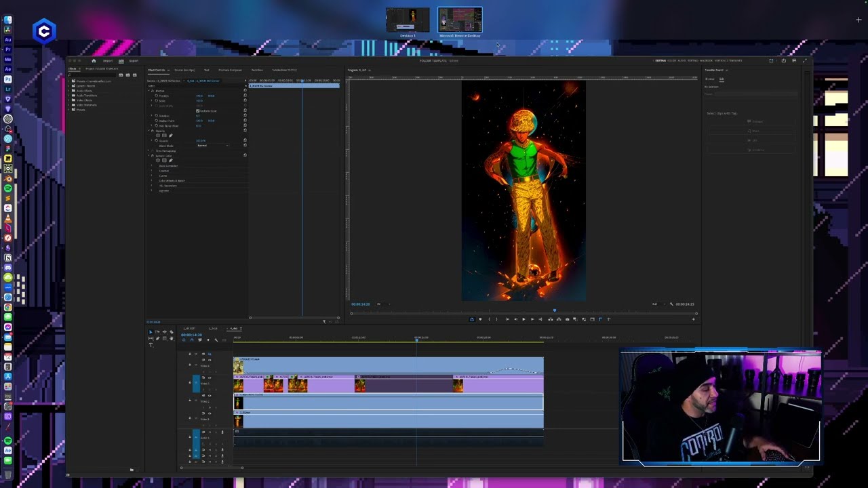Select the Razor tool
The width and height of the screenshot is (868, 488).
click(172, 331)
